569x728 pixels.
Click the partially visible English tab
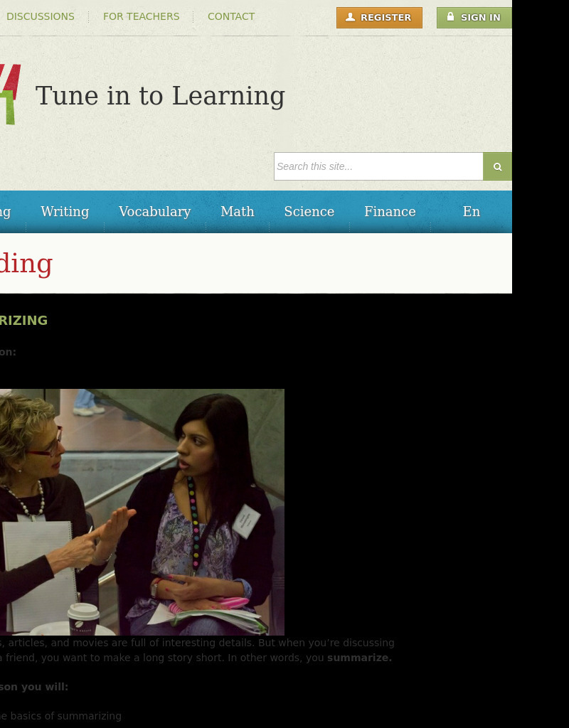pyautogui.click(x=472, y=212)
